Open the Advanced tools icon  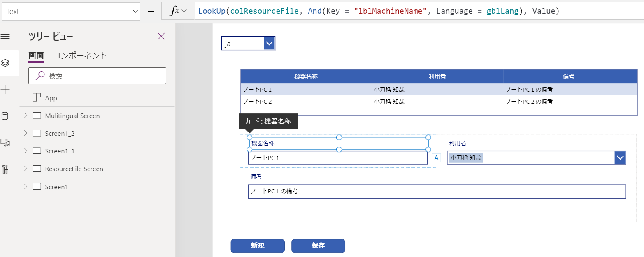pyautogui.click(x=5, y=169)
